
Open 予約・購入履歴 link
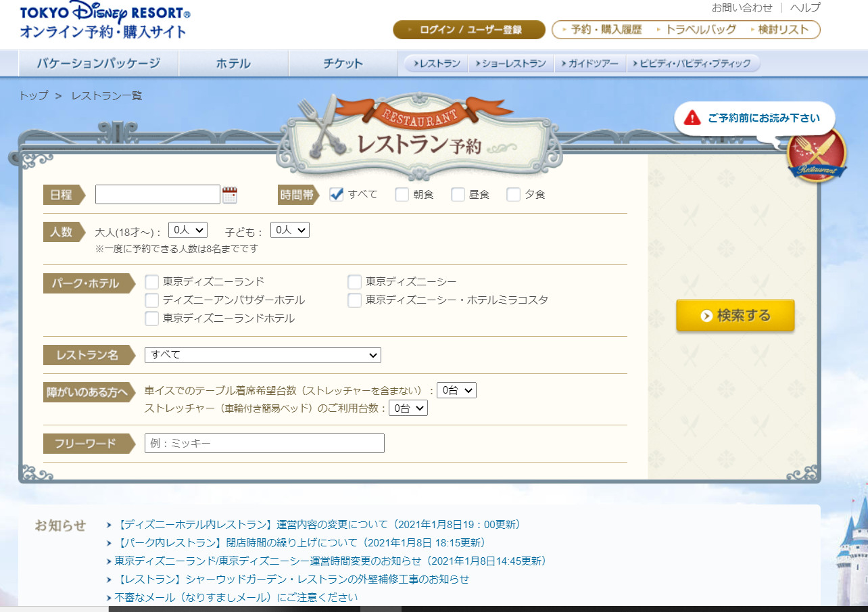(602, 30)
